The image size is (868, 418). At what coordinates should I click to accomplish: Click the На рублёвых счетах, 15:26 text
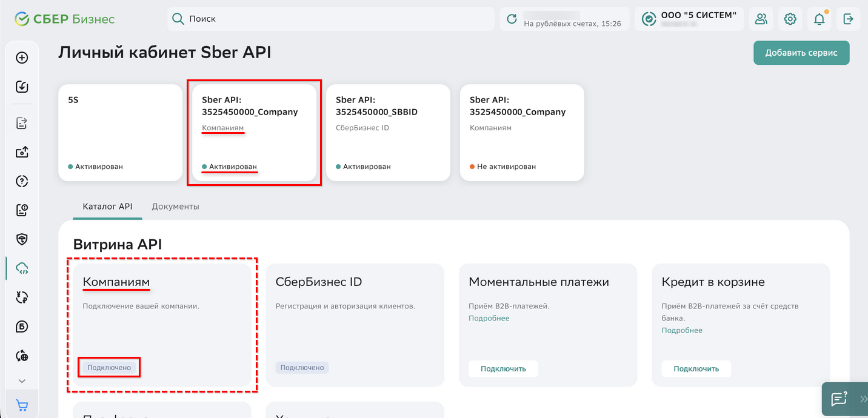pyautogui.click(x=572, y=24)
